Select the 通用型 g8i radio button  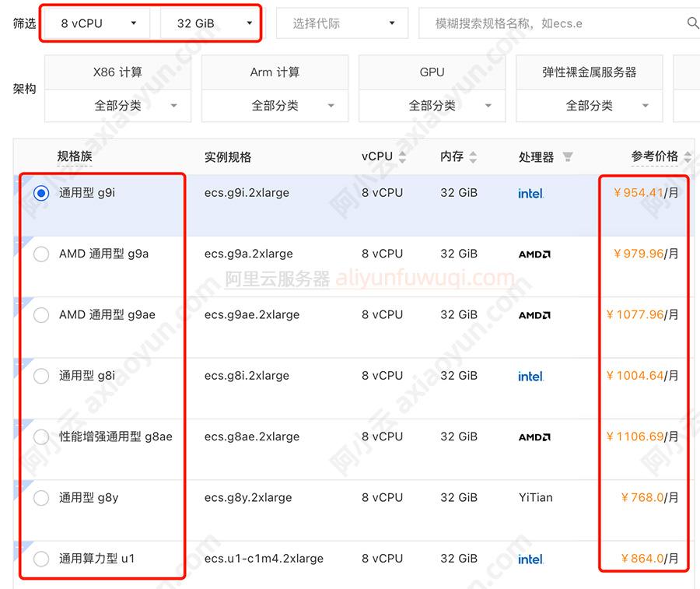point(41,376)
